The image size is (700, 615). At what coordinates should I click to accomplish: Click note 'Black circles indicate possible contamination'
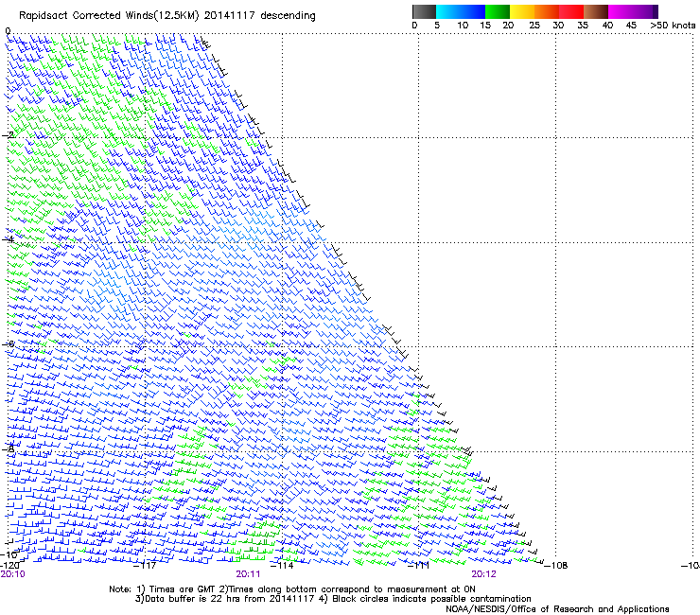(x=431, y=599)
